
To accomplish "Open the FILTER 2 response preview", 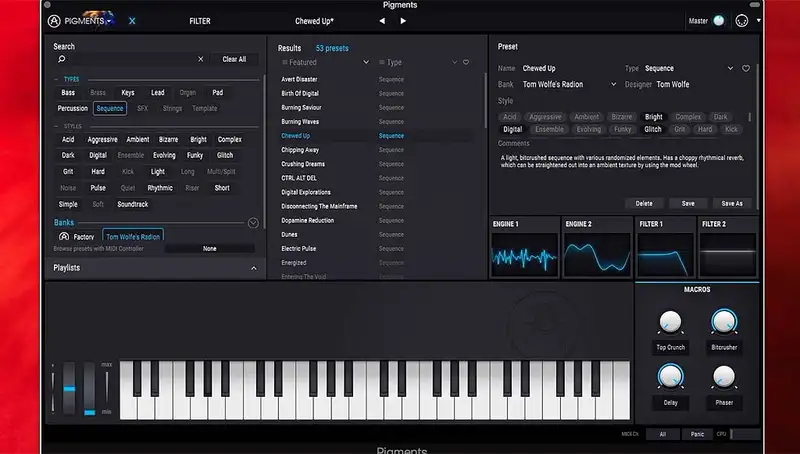I will tap(728, 255).
